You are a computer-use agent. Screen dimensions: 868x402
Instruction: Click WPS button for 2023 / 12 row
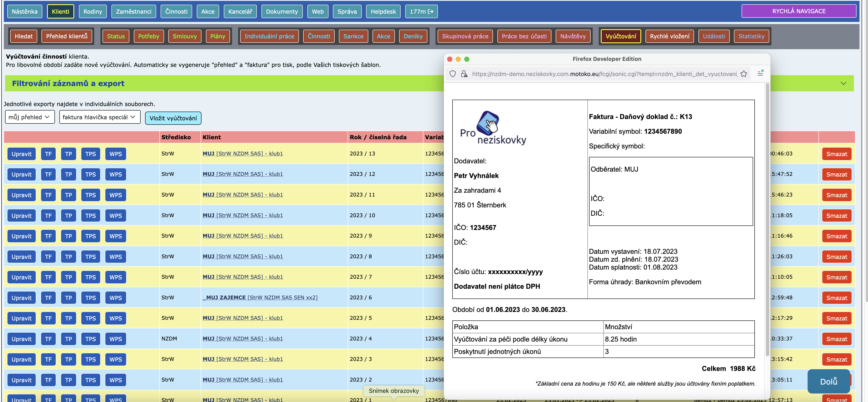[116, 174]
